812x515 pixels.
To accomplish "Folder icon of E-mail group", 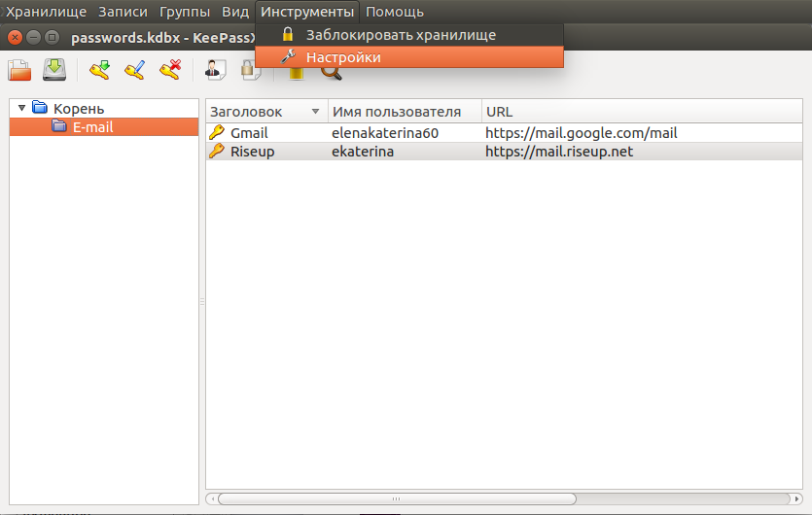I will click(59, 125).
